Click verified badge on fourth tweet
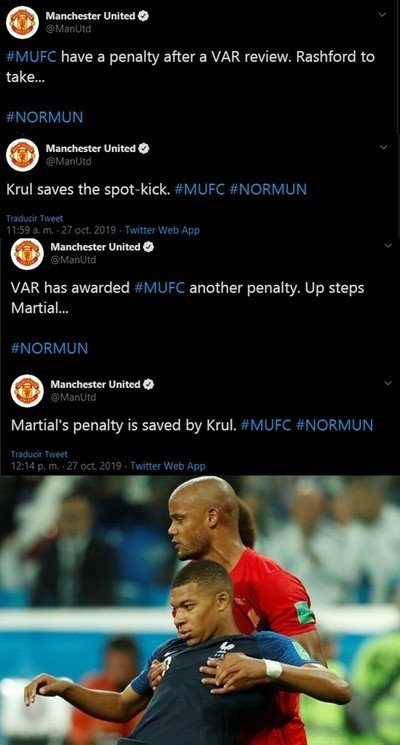This screenshot has height=745, width=400. point(149,384)
